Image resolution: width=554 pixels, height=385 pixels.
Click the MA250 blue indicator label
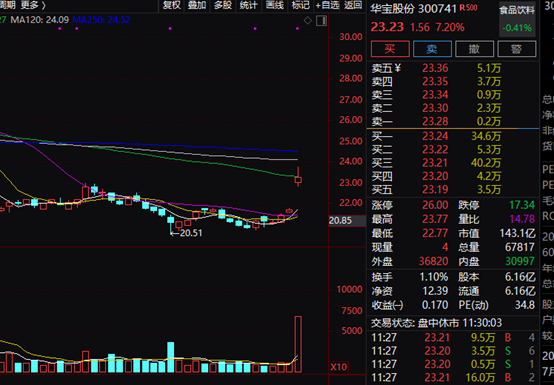click(101, 20)
